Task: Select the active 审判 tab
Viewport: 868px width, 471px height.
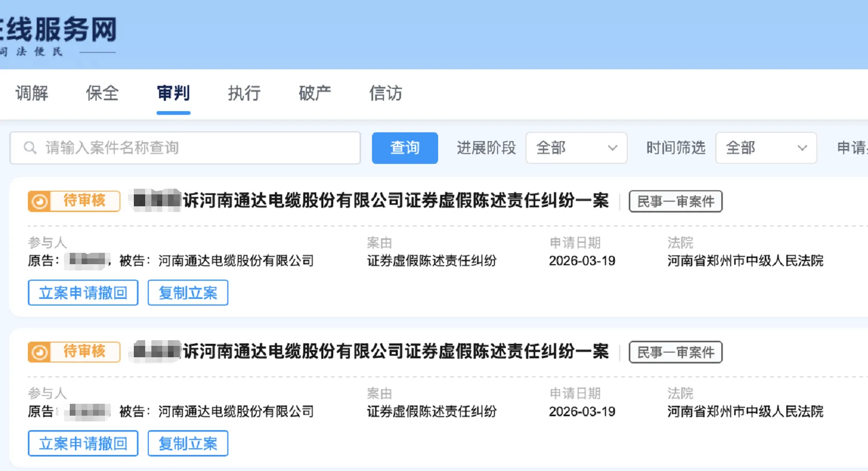Action: [x=173, y=94]
